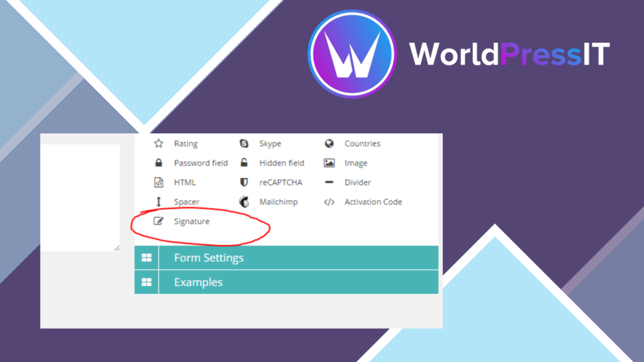Click the reCAPTCHA shield icon

(244, 182)
